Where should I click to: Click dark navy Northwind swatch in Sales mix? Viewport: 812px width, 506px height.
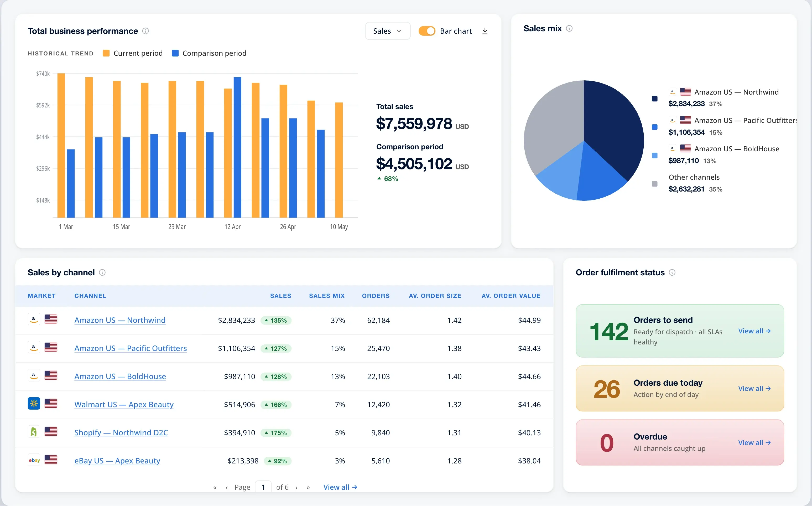pos(654,98)
